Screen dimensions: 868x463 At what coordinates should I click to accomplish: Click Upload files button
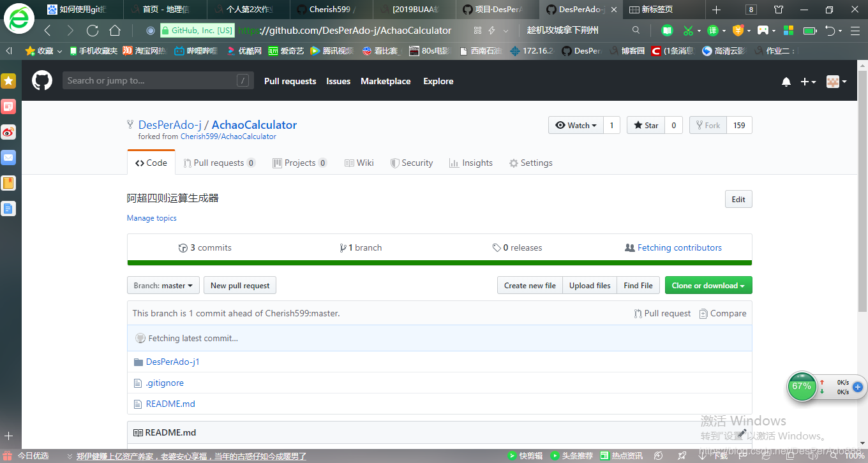point(590,285)
